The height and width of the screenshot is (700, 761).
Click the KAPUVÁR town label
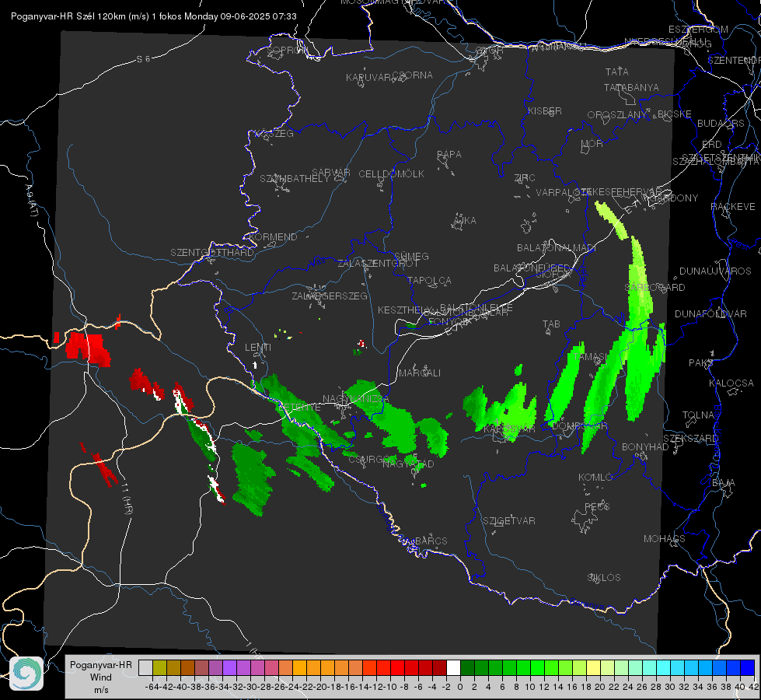pos(368,78)
